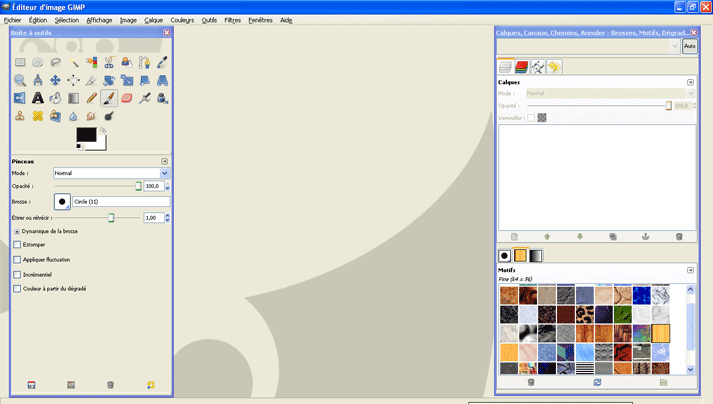Screen dimensions: 713x404
Task: Toggle the Verrouiller lock pixels checkbox
Action: tap(531, 118)
